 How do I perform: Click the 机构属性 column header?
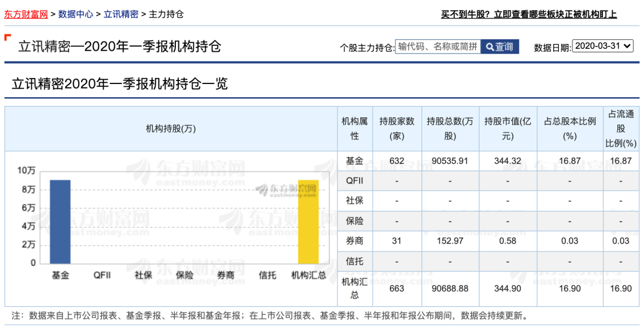point(355,129)
